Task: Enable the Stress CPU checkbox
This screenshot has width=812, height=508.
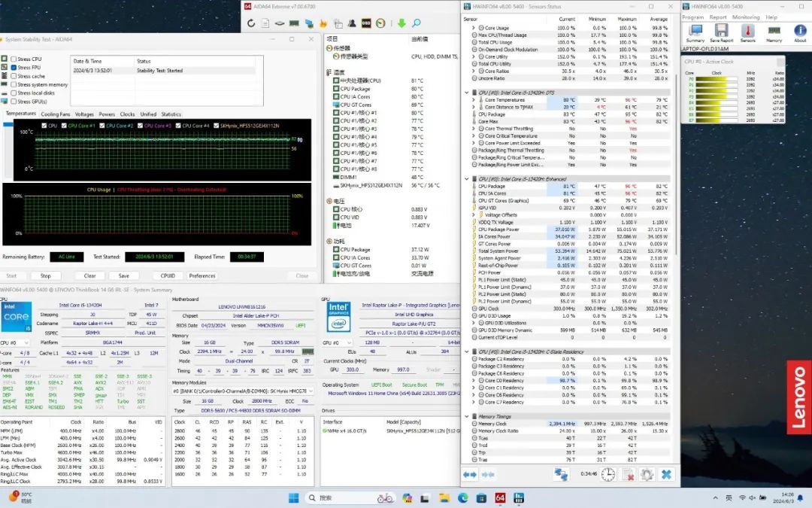Action: pyautogui.click(x=14, y=59)
